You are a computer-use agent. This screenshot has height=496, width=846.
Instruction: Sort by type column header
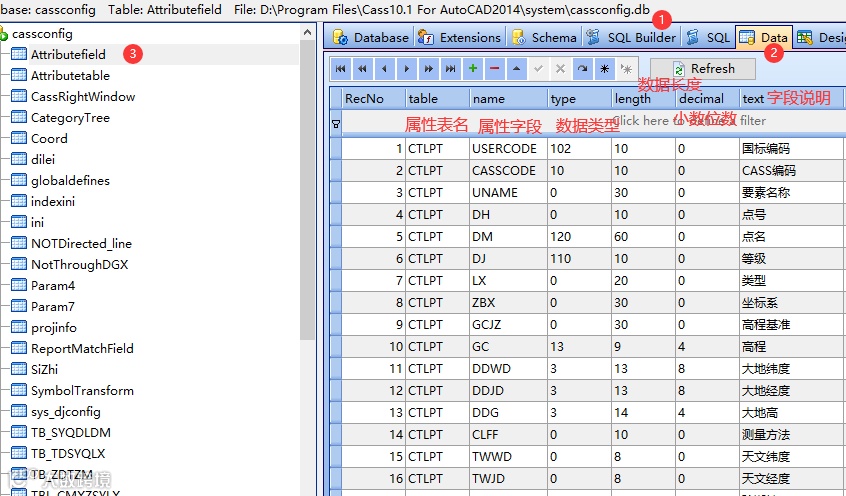point(579,99)
